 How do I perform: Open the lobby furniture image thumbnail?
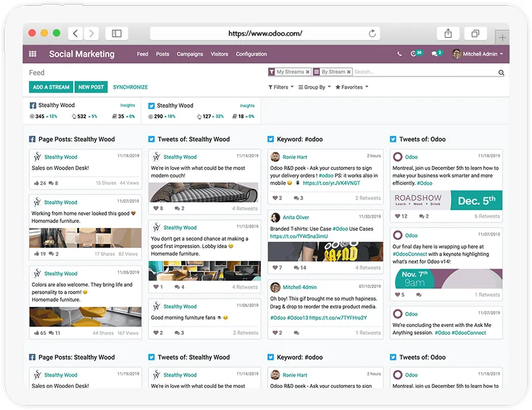[204, 271]
